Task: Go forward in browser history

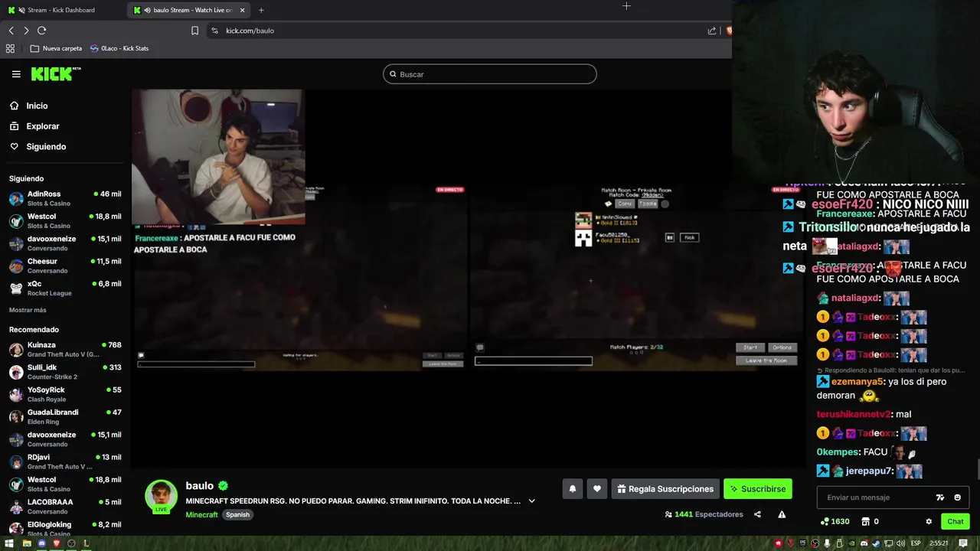Action: pyautogui.click(x=26, y=31)
